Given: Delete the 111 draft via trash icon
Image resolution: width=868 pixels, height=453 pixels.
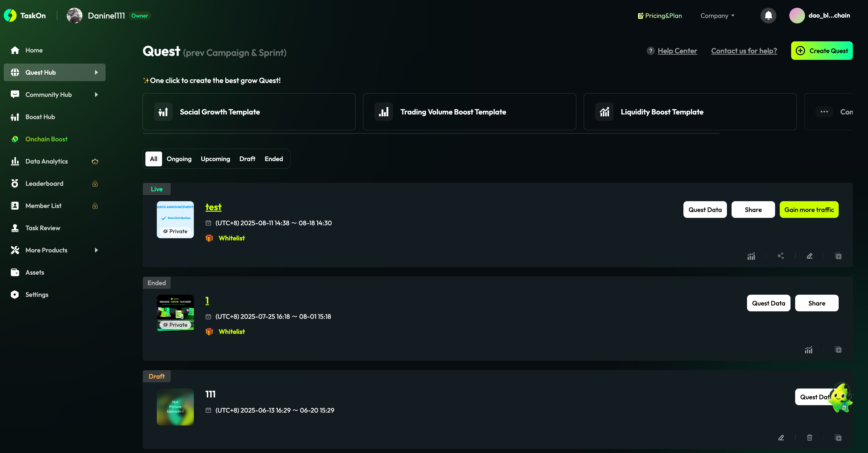Looking at the screenshot, I should pyautogui.click(x=809, y=438).
